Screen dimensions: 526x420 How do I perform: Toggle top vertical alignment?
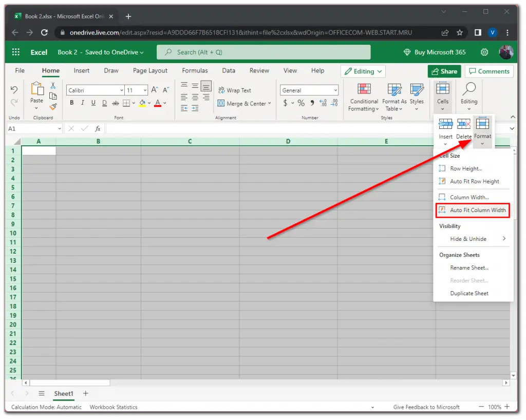coord(184,85)
